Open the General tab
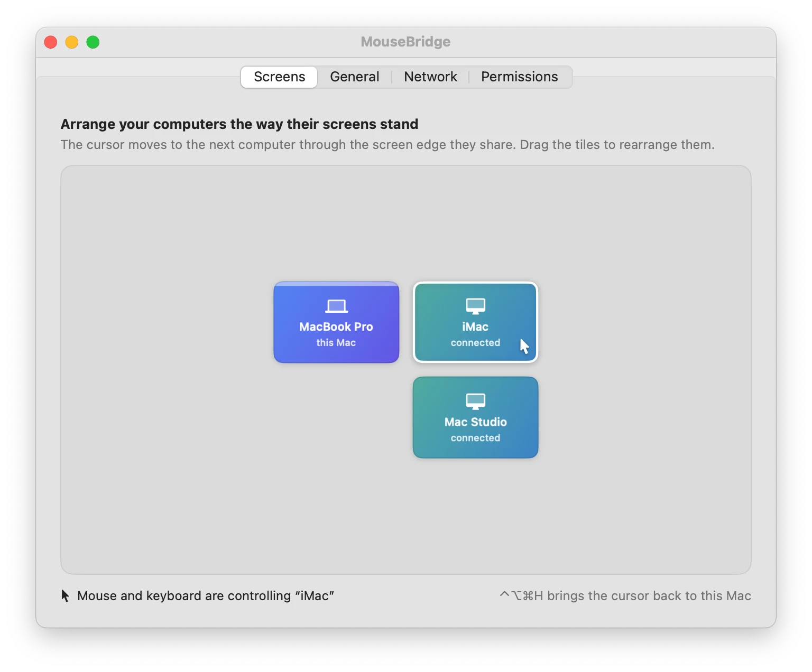Viewport: 812px width, 672px height. pos(355,77)
